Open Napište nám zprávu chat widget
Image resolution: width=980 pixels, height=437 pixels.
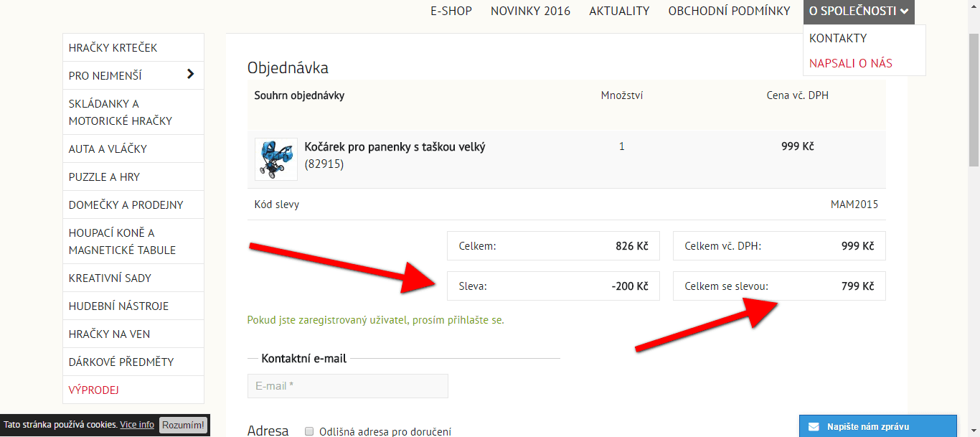click(878, 426)
